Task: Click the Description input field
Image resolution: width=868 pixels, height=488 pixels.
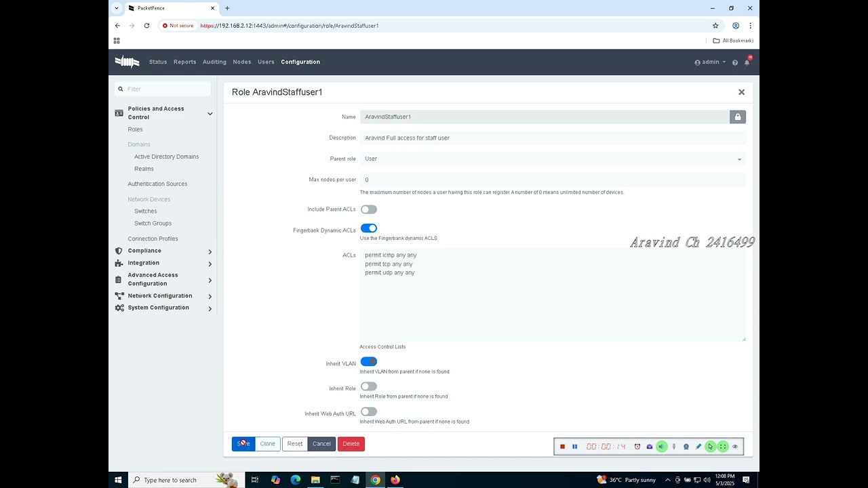Action: pyautogui.click(x=553, y=138)
